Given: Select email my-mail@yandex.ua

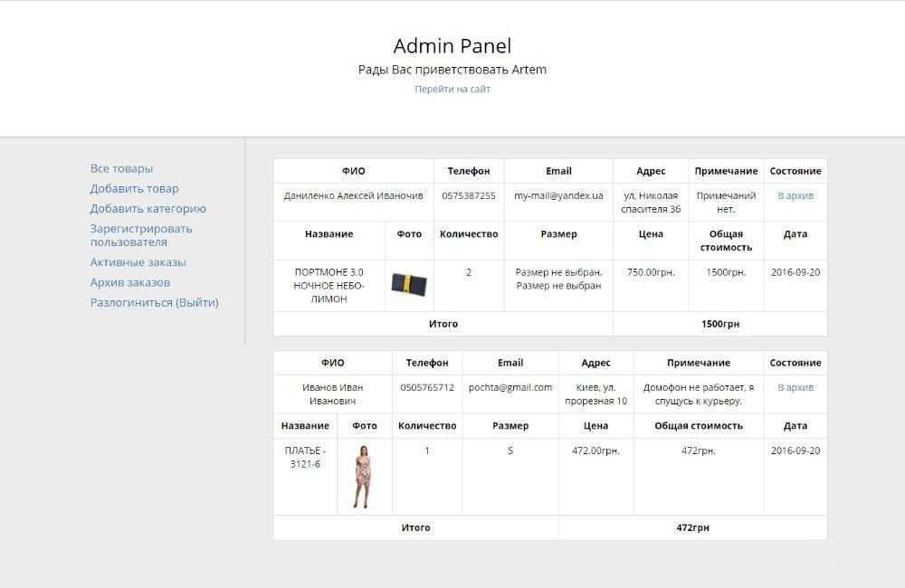Looking at the screenshot, I should 558,195.
